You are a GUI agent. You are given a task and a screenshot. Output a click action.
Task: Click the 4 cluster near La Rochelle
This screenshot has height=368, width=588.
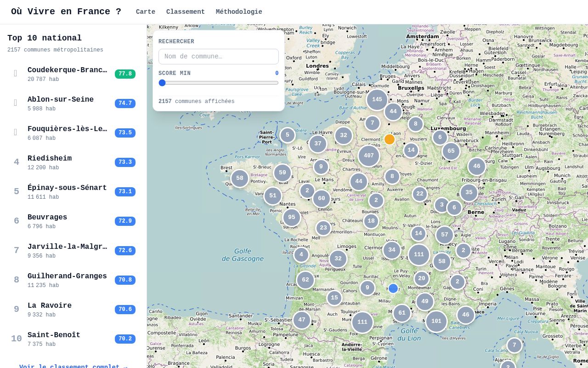tap(301, 255)
